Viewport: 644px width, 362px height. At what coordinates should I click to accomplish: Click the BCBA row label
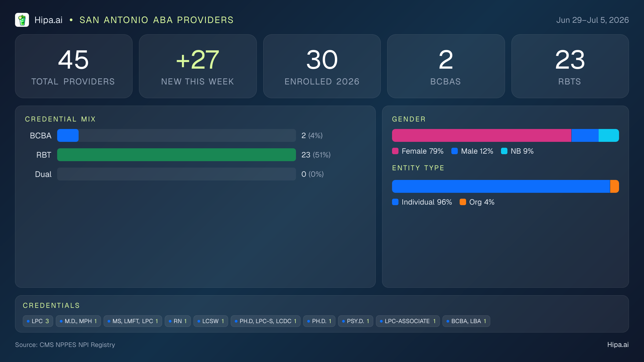[x=41, y=135]
